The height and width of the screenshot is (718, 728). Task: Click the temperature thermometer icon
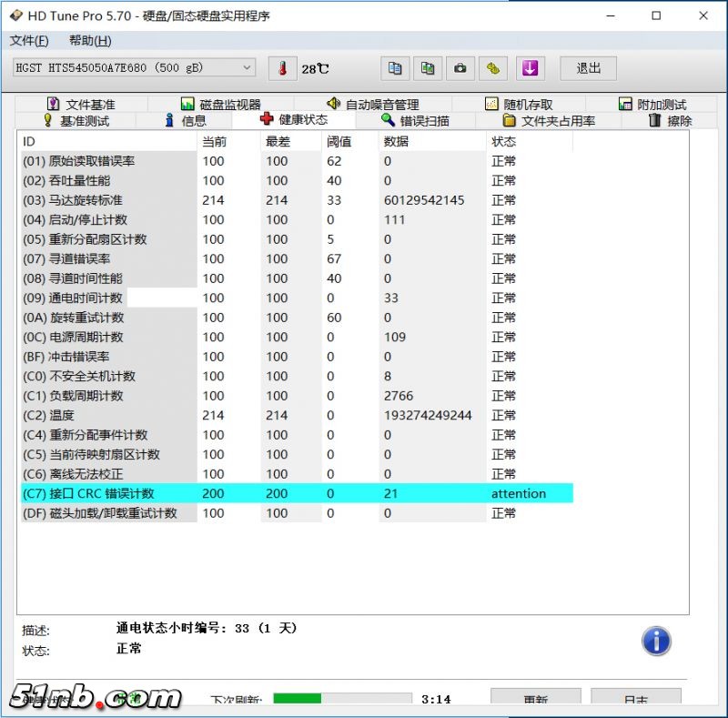coord(282,68)
